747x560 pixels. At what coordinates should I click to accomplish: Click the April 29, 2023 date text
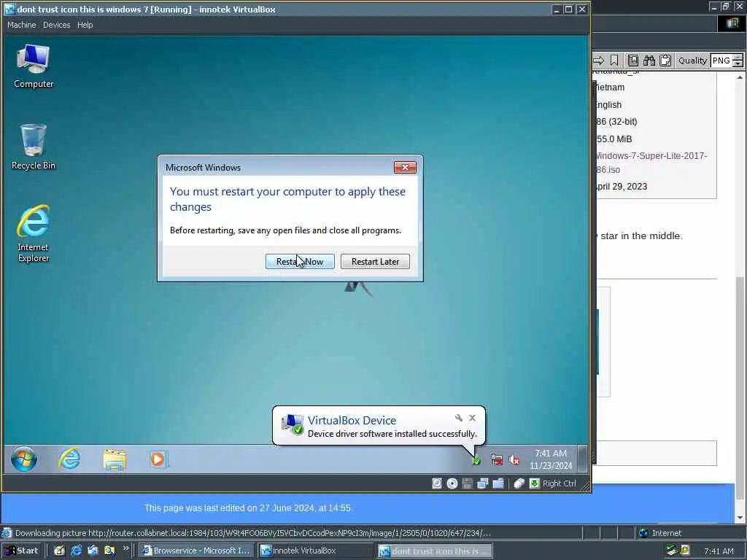point(622,186)
